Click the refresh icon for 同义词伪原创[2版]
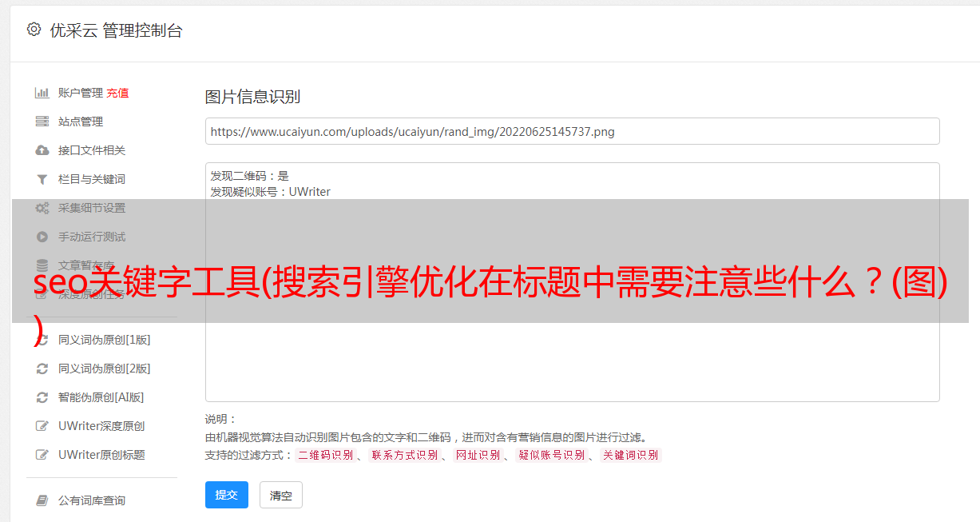980x522 pixels. pos(42,369)
